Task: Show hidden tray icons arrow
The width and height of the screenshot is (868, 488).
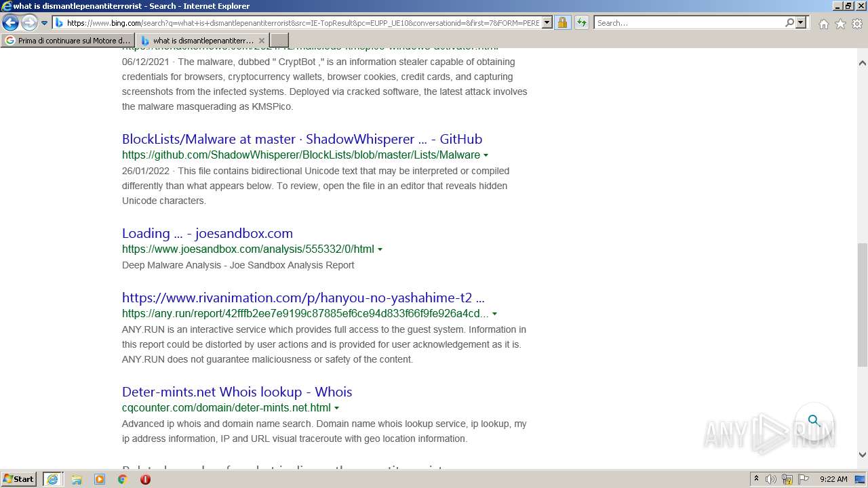Action: coord(756,479)
